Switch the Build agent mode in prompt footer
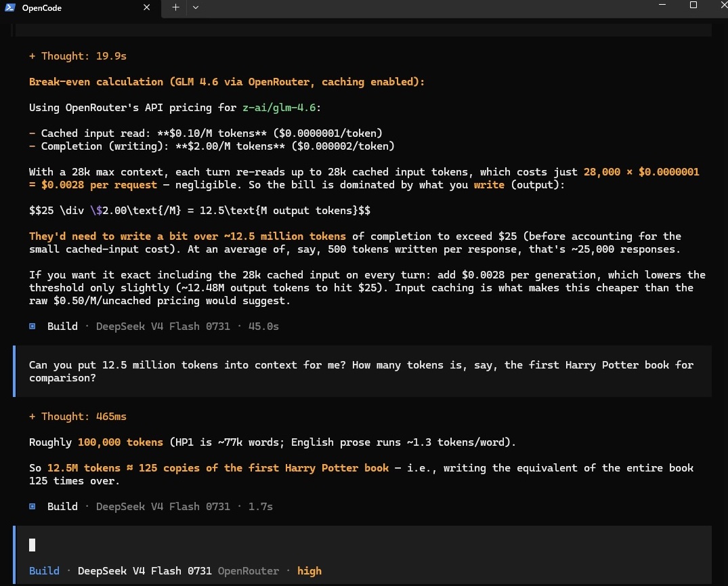The image size is (728, 586). click(x=44, y=571)
